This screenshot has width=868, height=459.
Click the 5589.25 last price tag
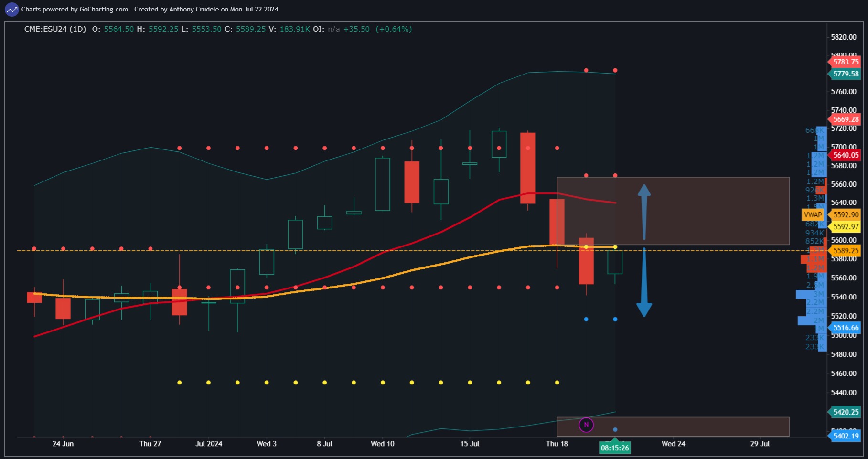844,251
